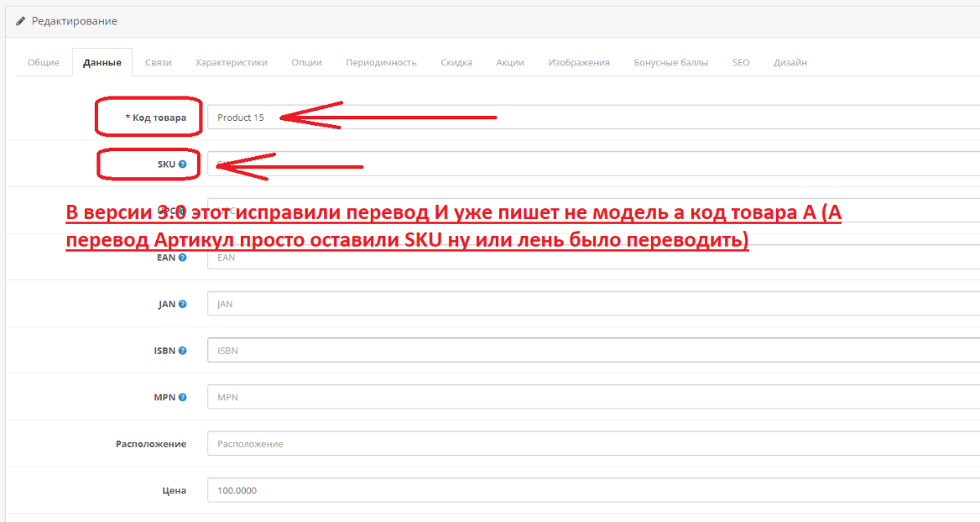The height and width of the screenshot is (522, 980).
Task: Open the Акции tab
Action: coord(510,62)
